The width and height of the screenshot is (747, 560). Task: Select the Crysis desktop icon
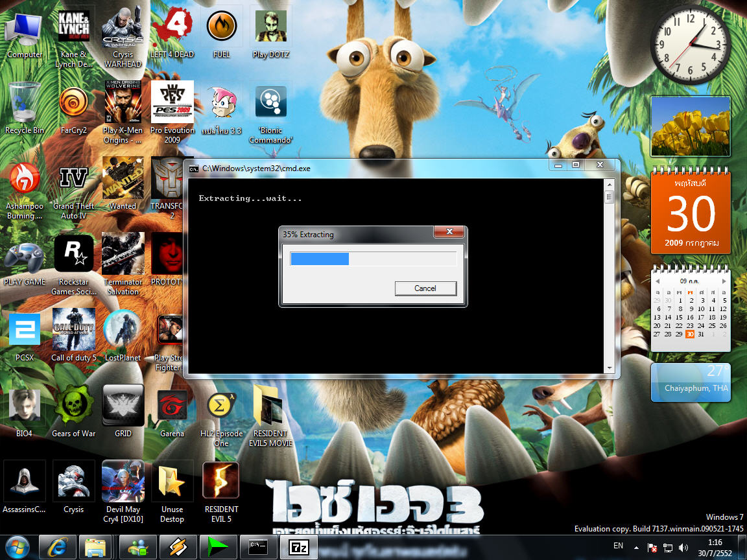(x=73, y=487)
